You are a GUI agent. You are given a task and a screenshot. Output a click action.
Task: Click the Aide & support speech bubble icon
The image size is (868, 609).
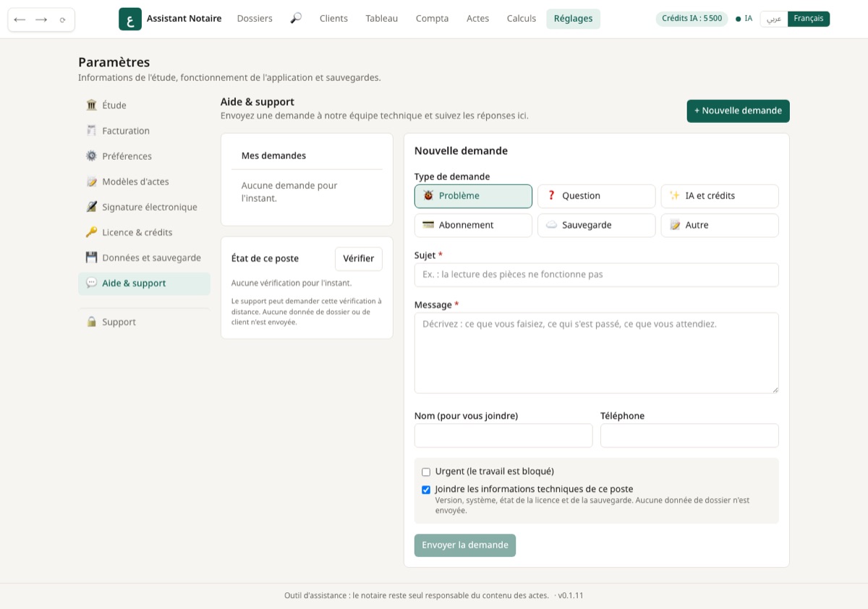[91, 283]
